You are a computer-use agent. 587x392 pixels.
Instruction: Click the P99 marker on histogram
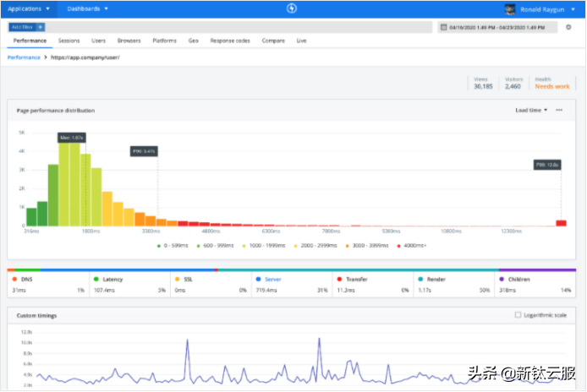point(548,165)
